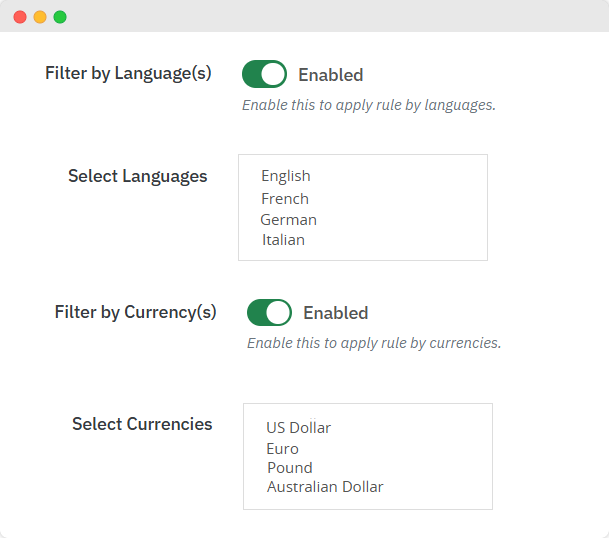Close the window with red button
This screenshot has width=609, height=538.
20,17
